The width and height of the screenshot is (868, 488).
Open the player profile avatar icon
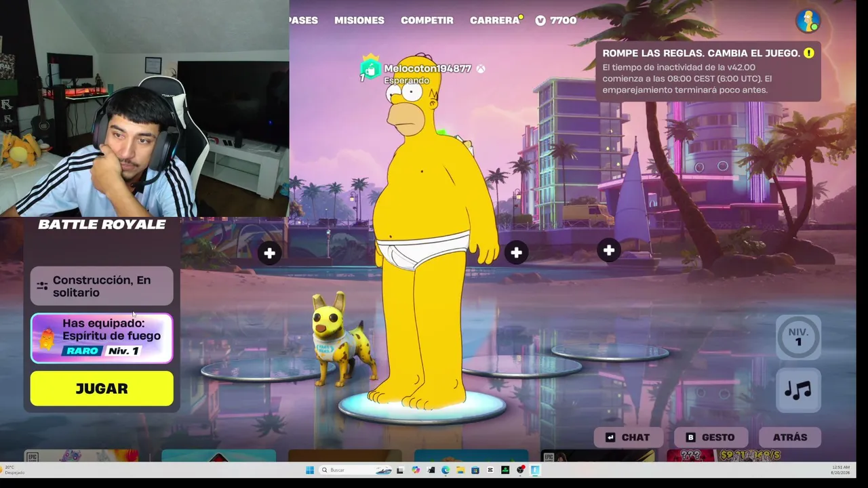tap(808, 20)
